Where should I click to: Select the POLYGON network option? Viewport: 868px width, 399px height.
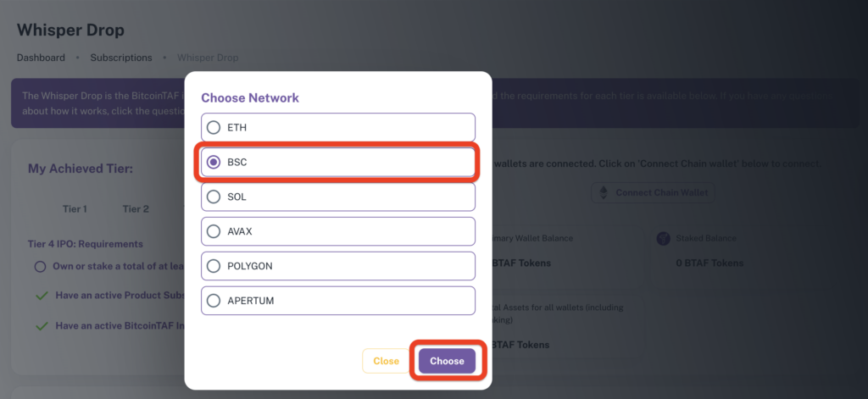tap(337, 266)
